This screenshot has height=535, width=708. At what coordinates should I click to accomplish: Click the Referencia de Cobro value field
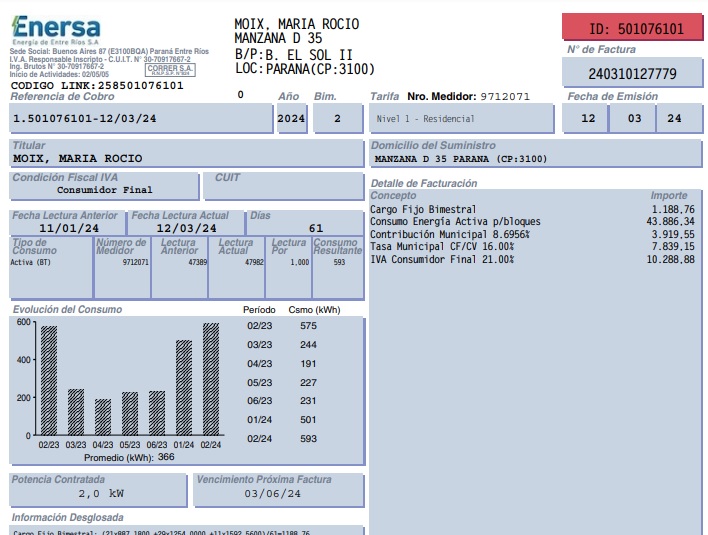pos(139,118)
